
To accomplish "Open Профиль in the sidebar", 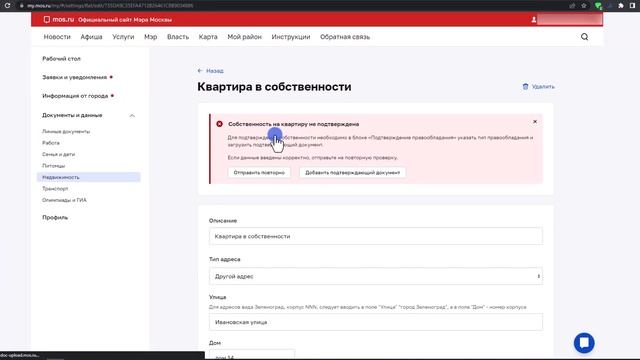I will click(x=55, y=218).
